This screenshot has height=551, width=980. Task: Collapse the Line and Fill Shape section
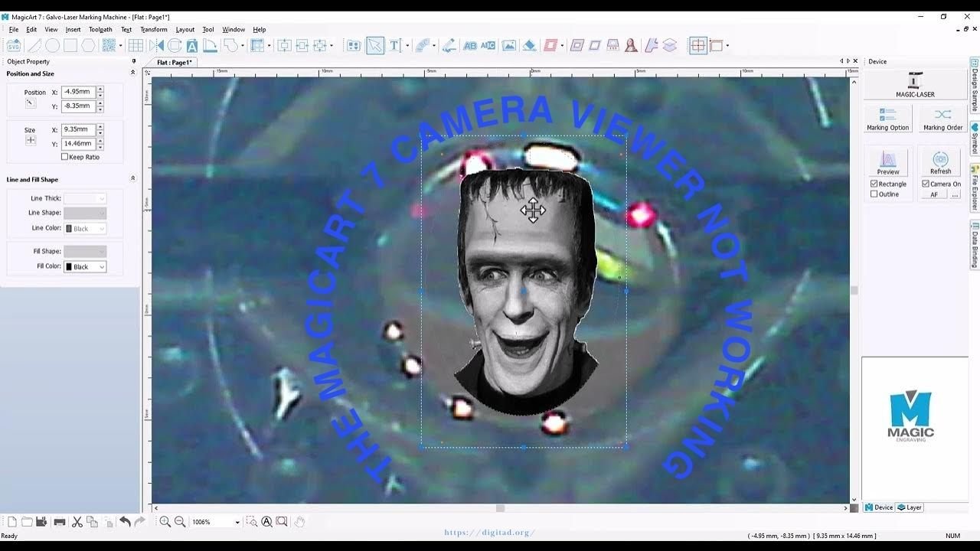(x=133, y=179)
